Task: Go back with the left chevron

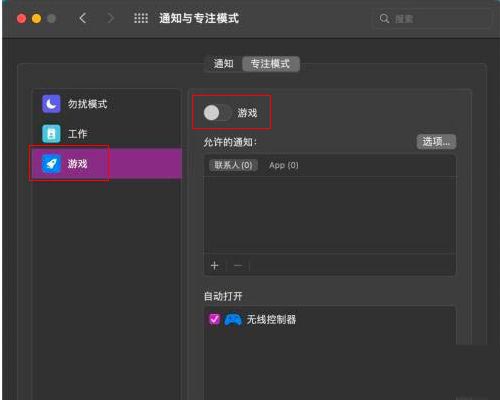Action: click(x=83, y=18)
